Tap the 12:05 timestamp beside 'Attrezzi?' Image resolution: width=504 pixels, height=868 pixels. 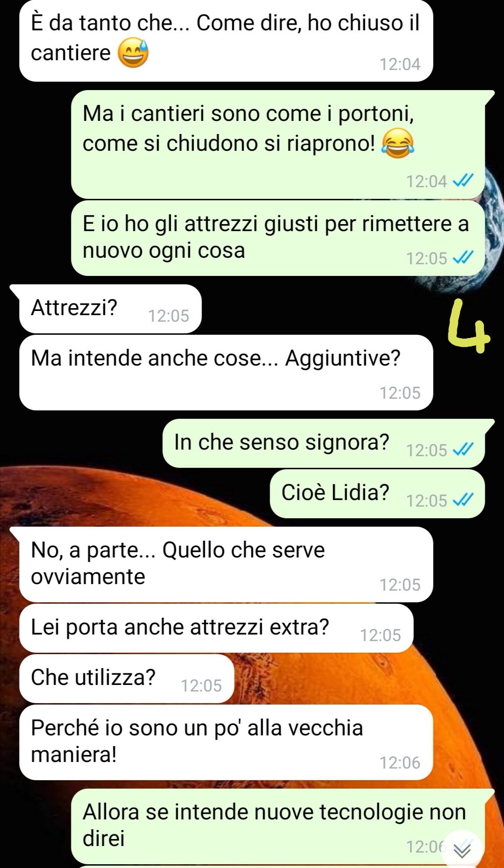click(168, 316)
